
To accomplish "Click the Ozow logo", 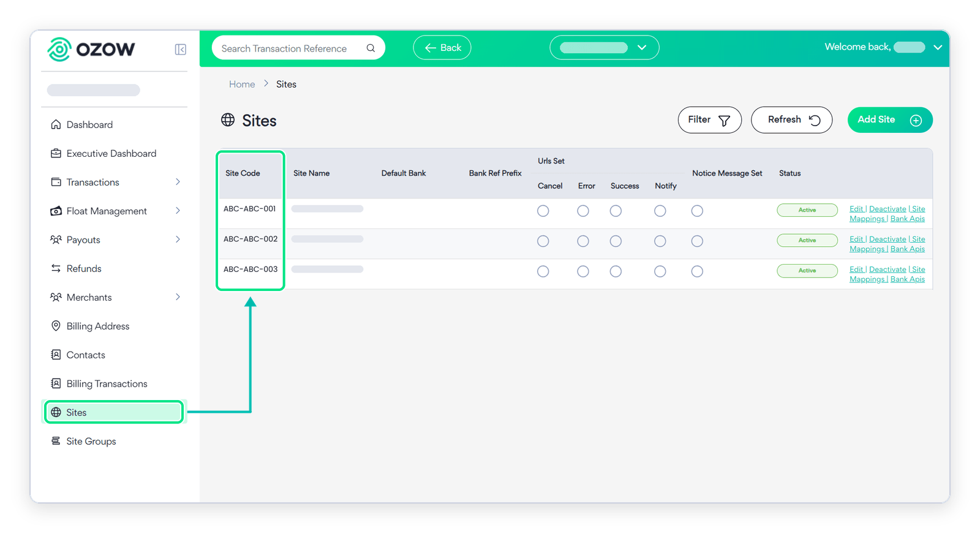I will coord(91,49).
